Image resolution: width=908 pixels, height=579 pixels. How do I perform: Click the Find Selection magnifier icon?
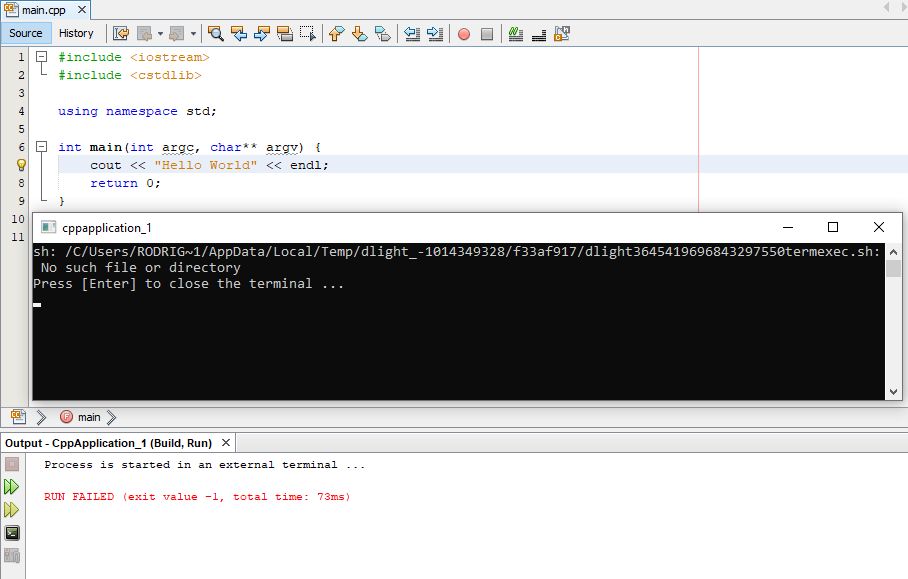point(215,34)
